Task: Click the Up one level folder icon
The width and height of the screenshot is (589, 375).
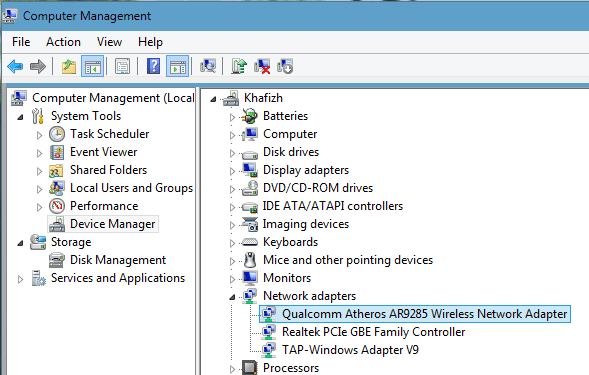Action: tap(69, 67)
